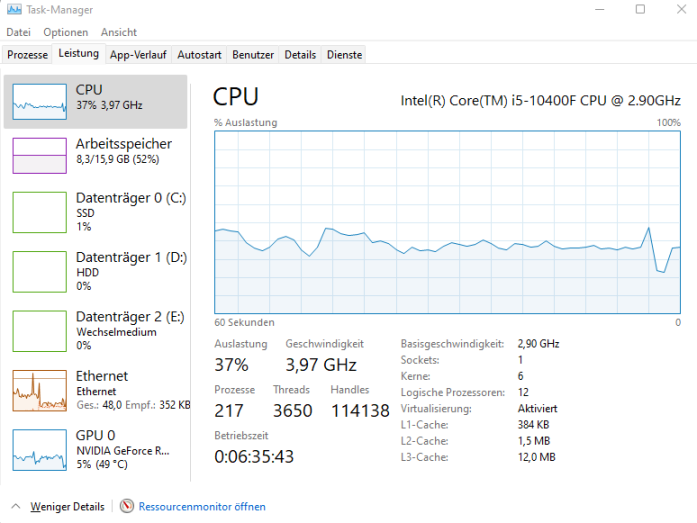Open the Optionen menu
The width and height of the screenshot is (697, 523).
(65, 32)
